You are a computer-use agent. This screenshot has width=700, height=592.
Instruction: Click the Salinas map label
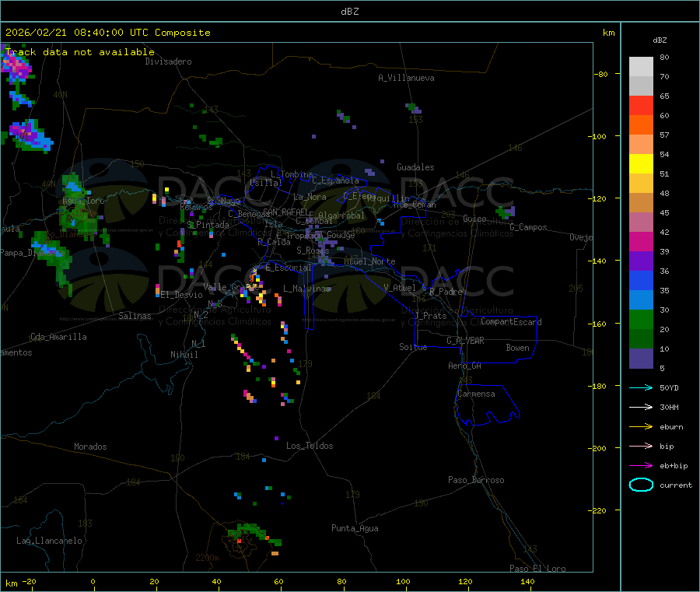coord(135,316)
